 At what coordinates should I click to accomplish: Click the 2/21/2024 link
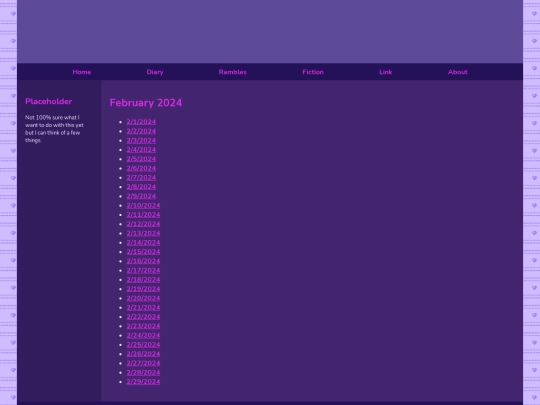coord(143,308)
